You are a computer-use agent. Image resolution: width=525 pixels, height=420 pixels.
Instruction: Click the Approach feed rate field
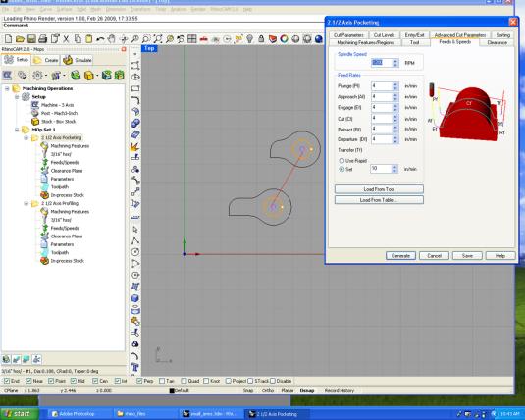coord(382,97)
